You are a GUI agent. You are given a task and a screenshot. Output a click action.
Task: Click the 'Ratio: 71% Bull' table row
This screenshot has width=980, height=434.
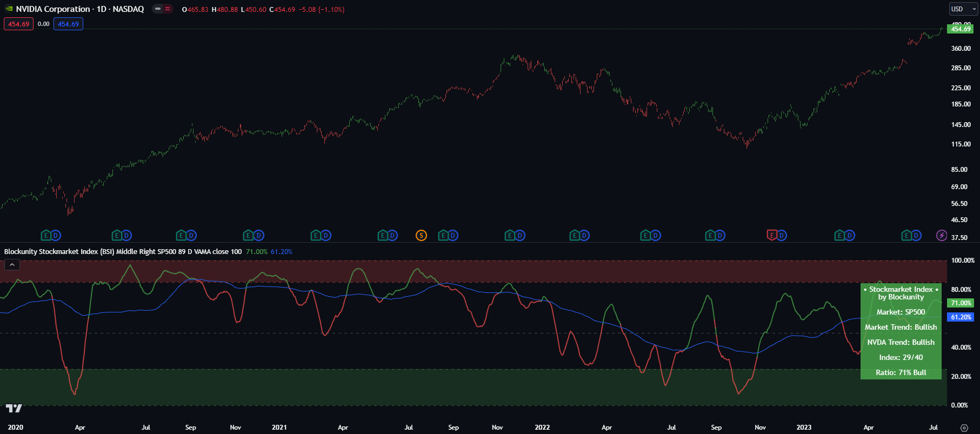point(901,372)
